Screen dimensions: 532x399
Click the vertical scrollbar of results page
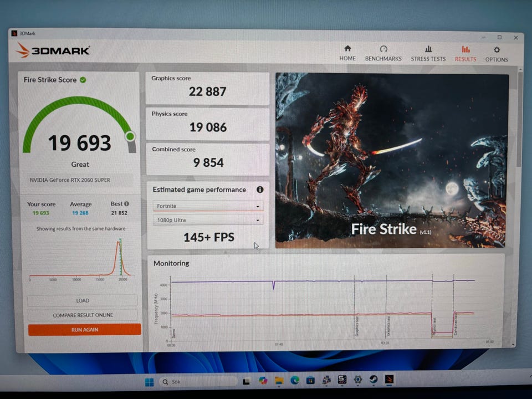pyautogui.click(x=520, y=119)
